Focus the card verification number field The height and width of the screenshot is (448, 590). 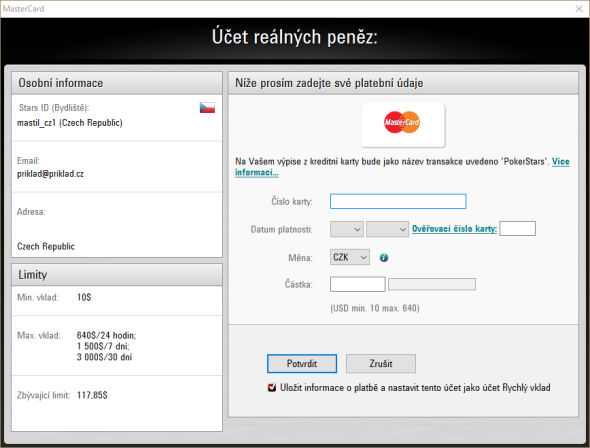click(517, 229)
